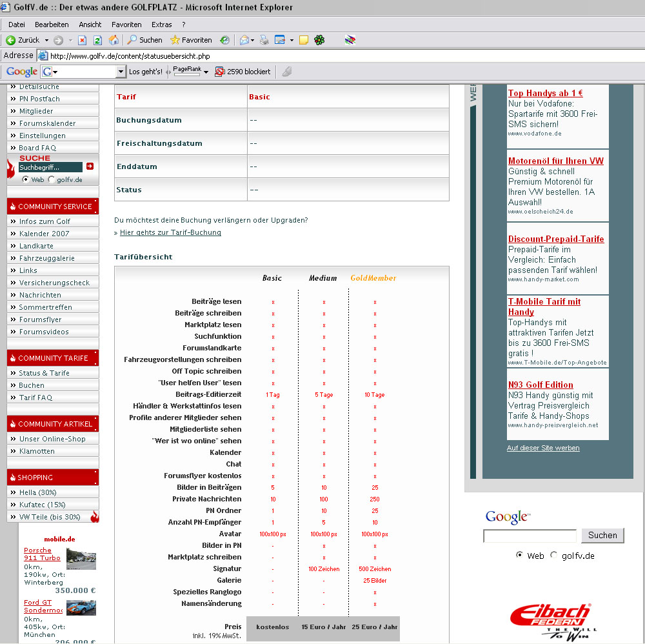
Task: Expand the Mail icon dropdown arrow
Action: click(252, 40)
